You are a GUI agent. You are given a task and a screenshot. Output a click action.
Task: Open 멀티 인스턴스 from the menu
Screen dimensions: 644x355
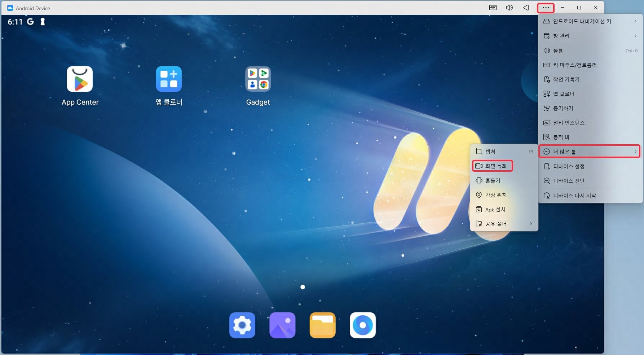[590, 123]
